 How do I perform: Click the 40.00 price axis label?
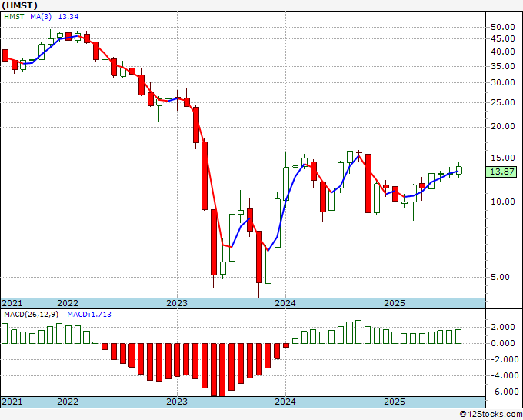(x=503, y=52)
